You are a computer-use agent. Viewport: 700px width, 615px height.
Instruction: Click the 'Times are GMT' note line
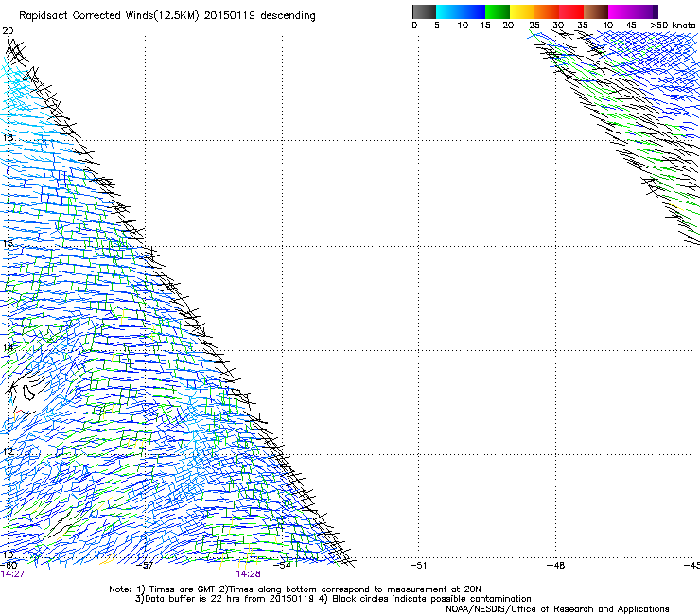point(294,589)
